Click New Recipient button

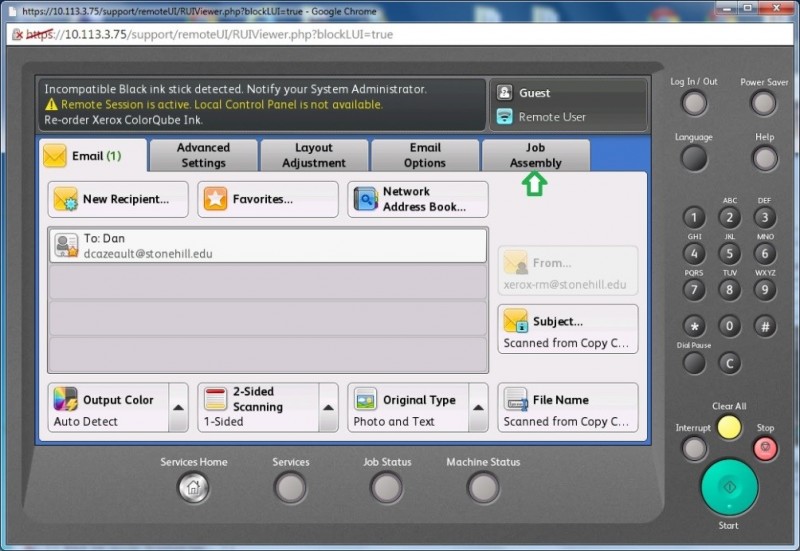(x=118, y=199)
